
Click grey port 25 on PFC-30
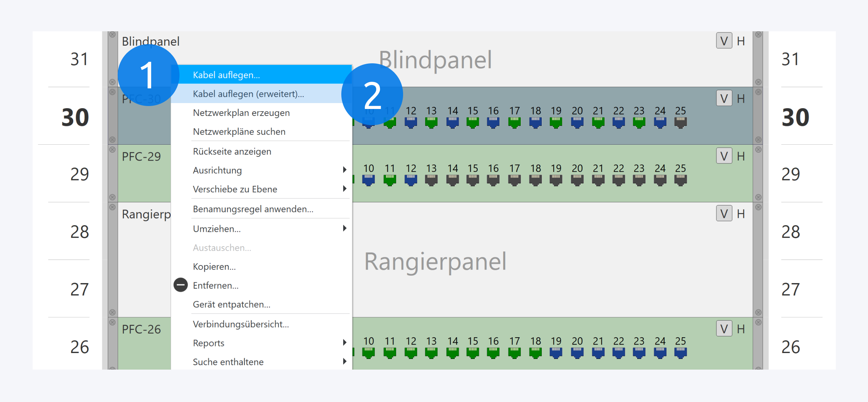point(680,122)
